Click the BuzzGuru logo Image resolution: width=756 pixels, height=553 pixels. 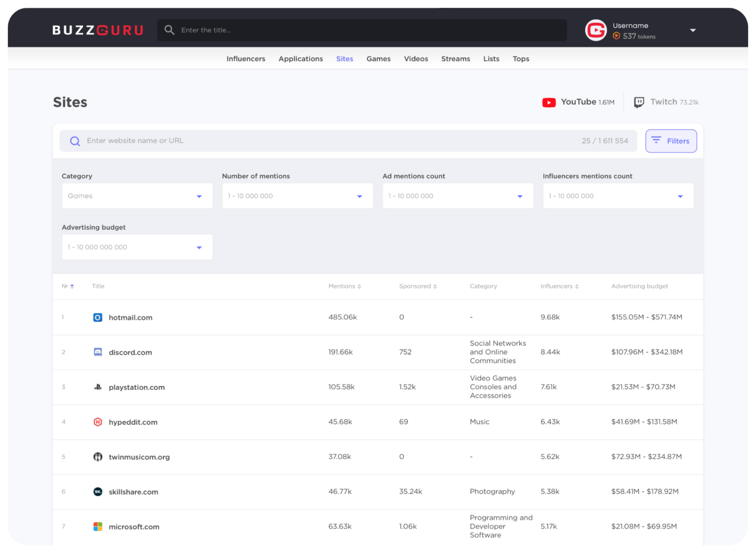[97, 30]
